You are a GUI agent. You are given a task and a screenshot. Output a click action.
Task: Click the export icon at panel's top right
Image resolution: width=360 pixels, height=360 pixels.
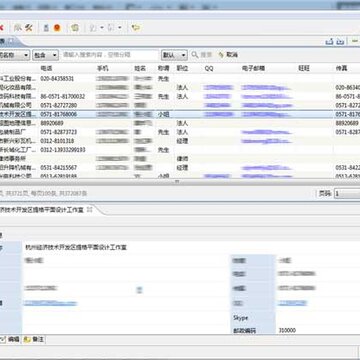click(329, 42)
